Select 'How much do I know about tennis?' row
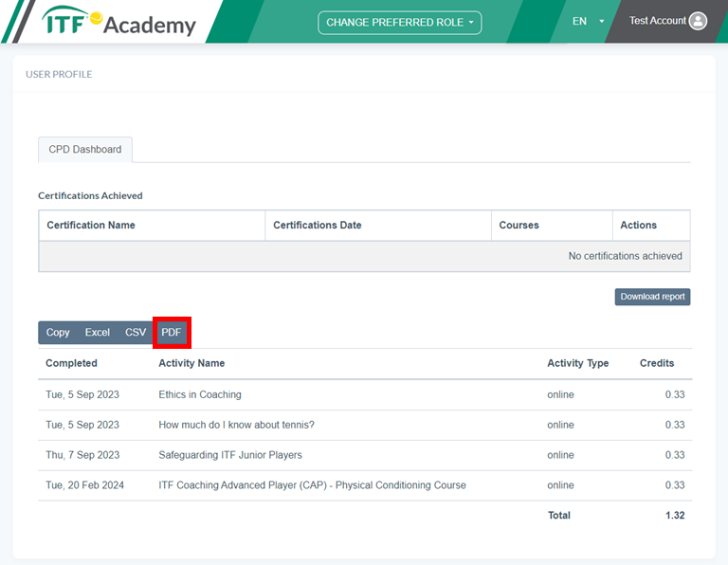Image resolution: width=728 pixels, height=565 pixels. (x=365, y=425)
